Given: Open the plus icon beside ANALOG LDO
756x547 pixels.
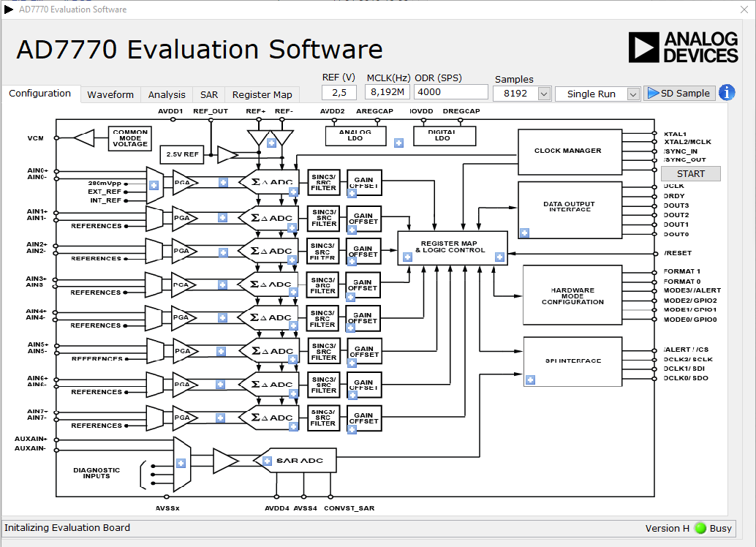Looking at the screenshot, I should [398, 143].
